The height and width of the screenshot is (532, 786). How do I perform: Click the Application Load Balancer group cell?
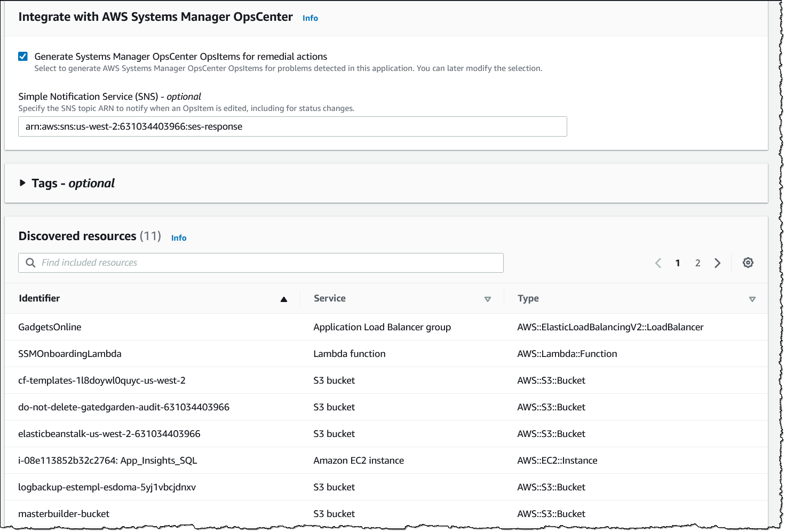(x=382, y=327)
